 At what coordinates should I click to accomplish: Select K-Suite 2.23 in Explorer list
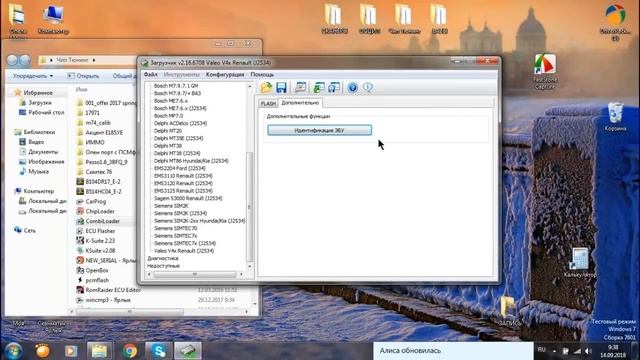(x=100, y=241)
